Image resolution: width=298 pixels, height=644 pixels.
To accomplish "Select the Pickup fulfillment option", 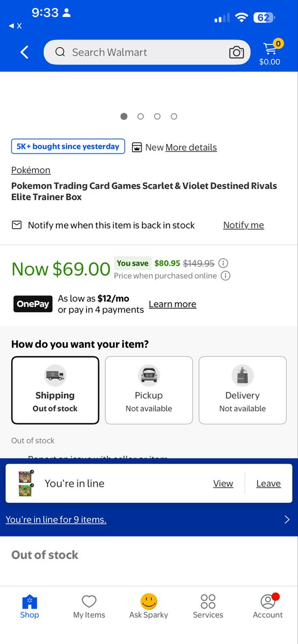I will pos(149,390).
